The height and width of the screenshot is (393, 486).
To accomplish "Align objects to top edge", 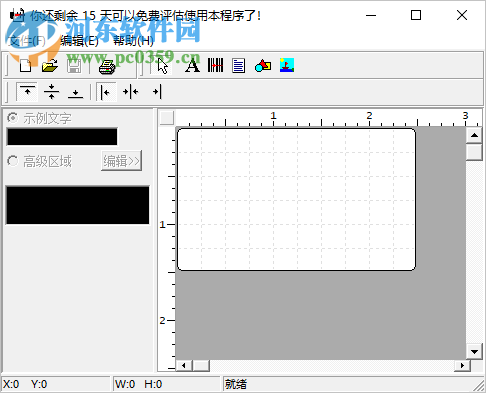I will coord(27,91).
